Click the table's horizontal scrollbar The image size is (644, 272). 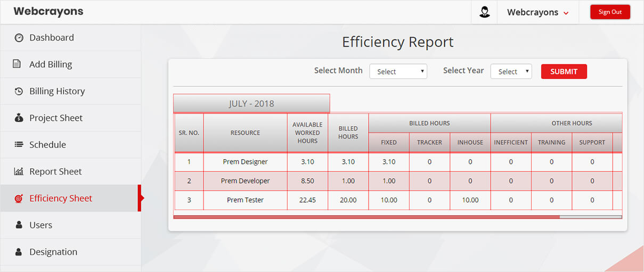click(x=366, y=217)
